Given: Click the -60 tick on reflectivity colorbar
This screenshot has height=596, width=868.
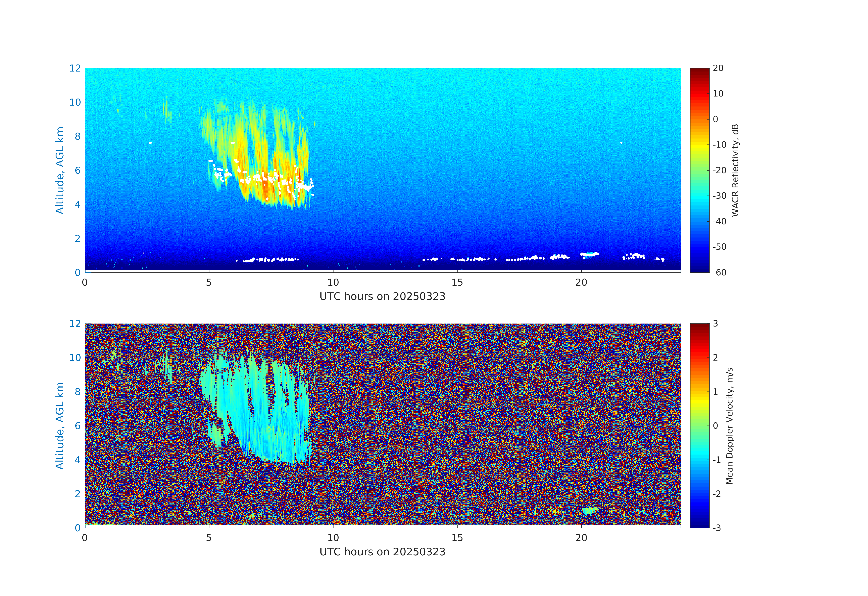Looking at the screenshot, I should point(719,272).
